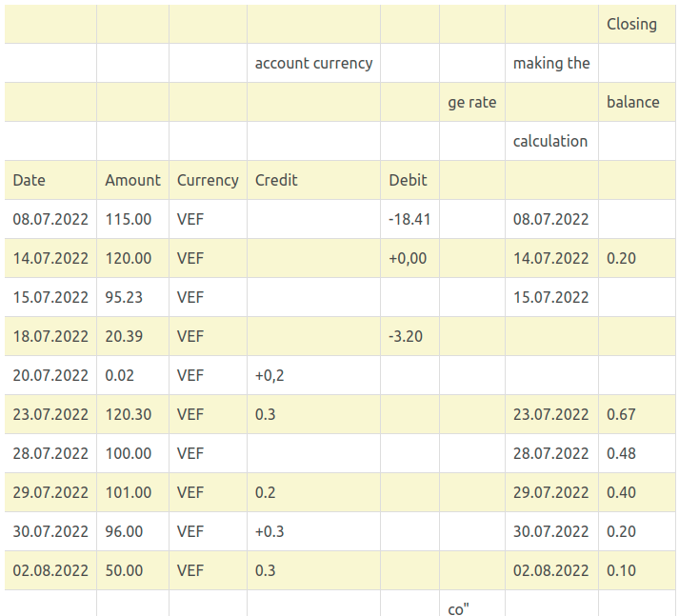Click the amount 120.30 cell

(x=129, y=414)
